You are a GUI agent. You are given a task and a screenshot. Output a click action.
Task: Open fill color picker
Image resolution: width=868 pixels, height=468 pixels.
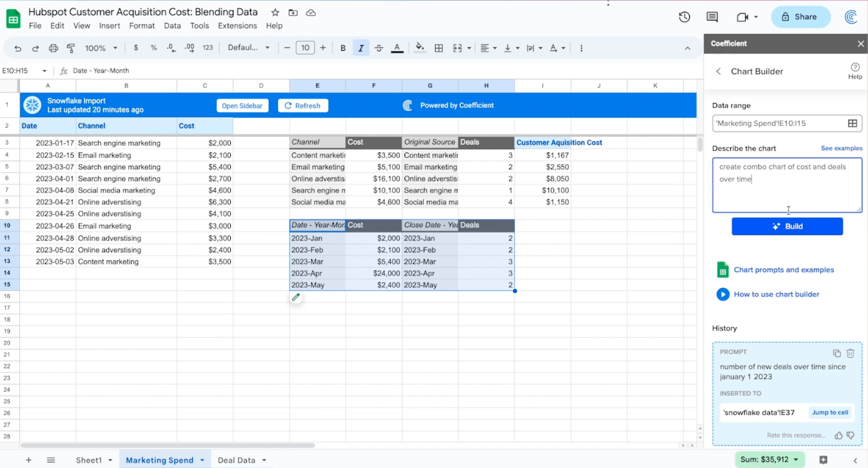[420, 48]
